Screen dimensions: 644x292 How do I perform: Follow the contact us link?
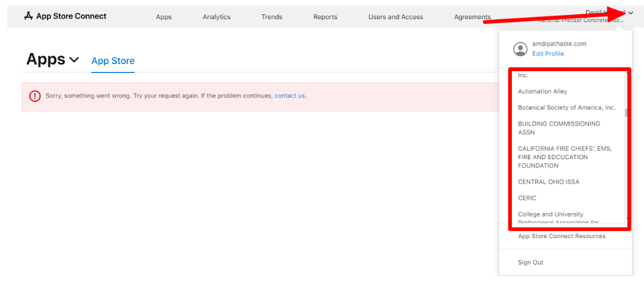[x=289, y=96]
